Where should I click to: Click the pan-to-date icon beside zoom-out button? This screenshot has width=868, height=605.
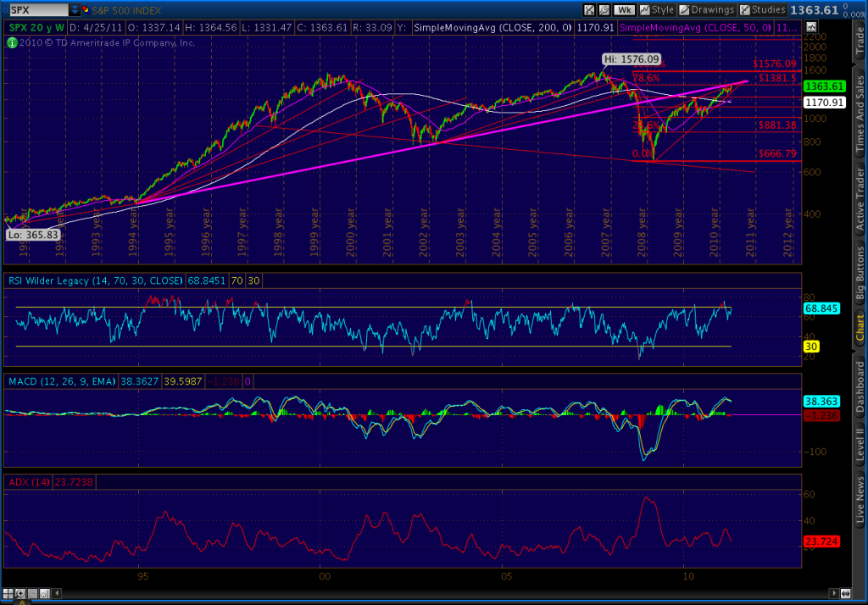tap(44, 593)
